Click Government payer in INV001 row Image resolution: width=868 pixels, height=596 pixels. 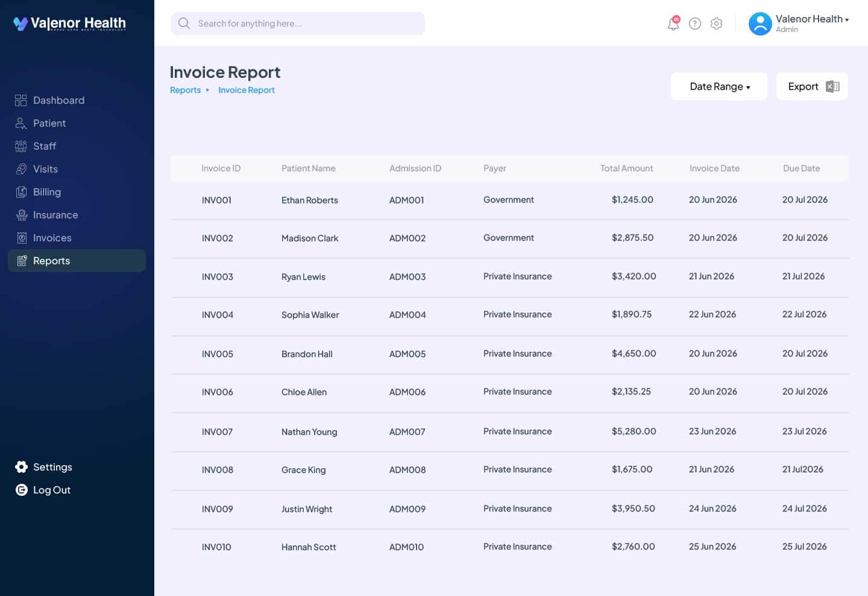(509, 200)
